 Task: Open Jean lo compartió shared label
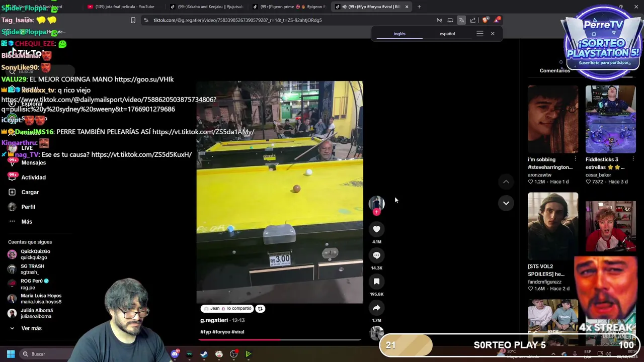(227, 309)
